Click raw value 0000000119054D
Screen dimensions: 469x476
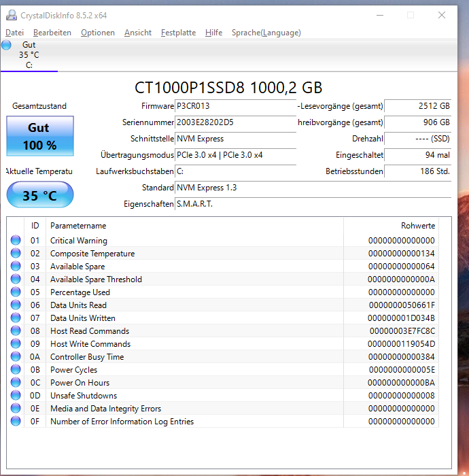pyautogui.click(x=401, y=344)
